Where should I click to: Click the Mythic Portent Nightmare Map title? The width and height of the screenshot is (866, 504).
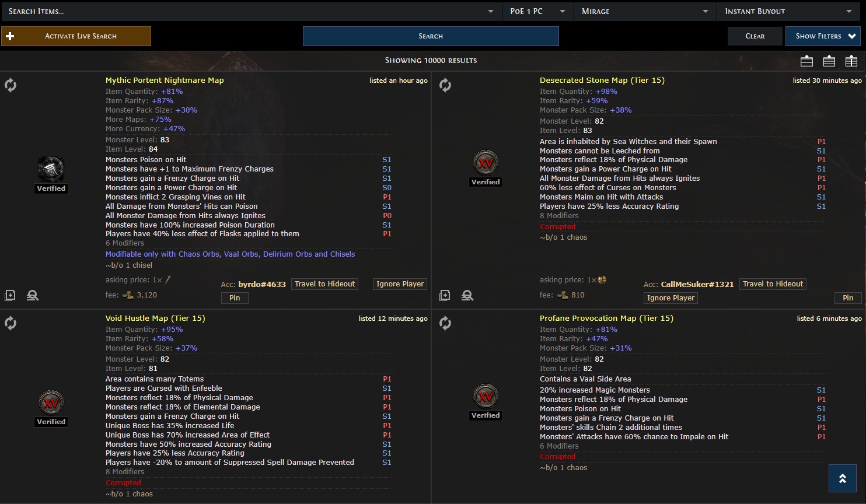coord(165,80)
